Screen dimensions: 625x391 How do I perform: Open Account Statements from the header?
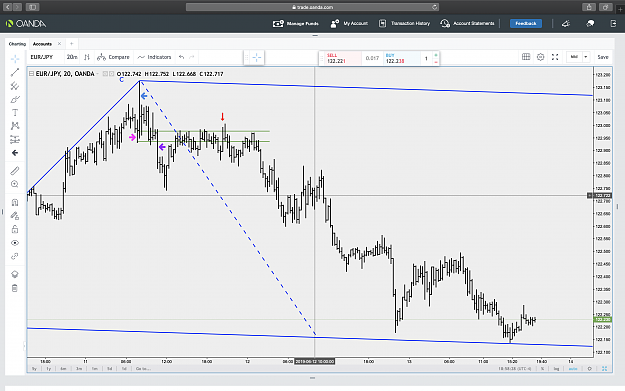pyautogui.click(x=467, y=24)
